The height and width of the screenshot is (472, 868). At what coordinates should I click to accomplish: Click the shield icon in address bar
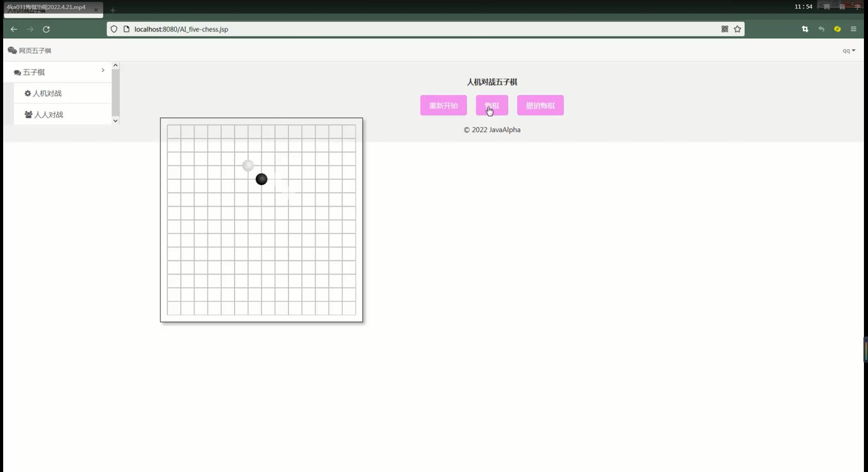[x=114, y=29]
